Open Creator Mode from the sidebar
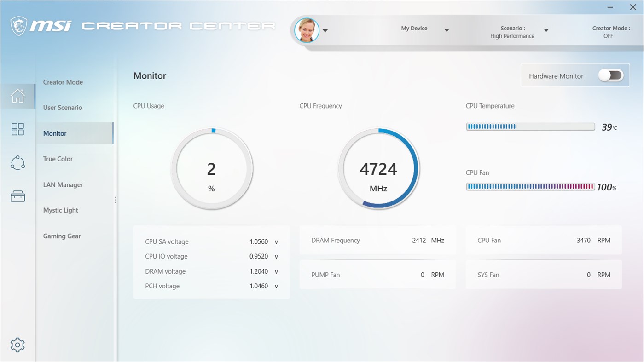The height and width of the screenshot is (362, 644). 63,82
